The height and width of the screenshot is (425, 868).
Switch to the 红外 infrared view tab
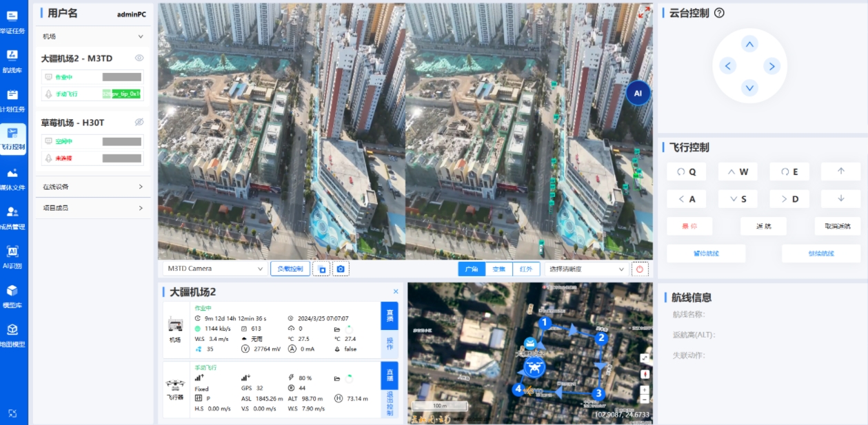pyautogui.click(x=526, y=269)
